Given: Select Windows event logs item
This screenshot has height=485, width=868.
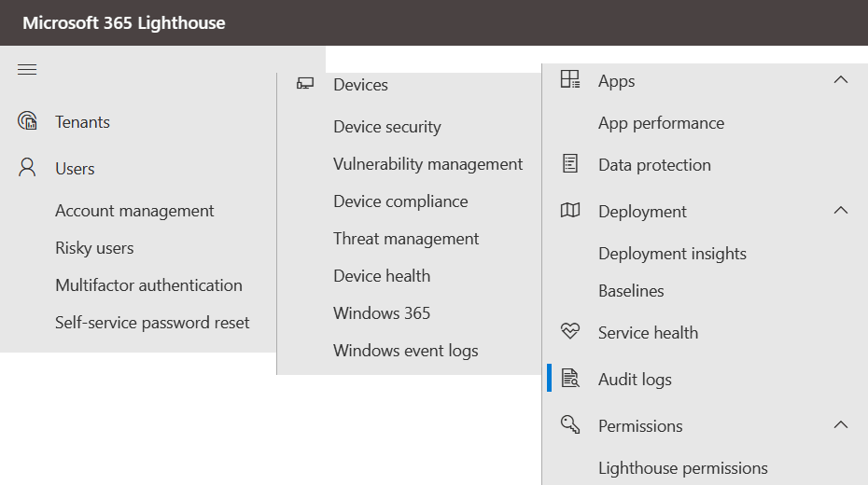Looking at the screenshot, I should (406, 351).
